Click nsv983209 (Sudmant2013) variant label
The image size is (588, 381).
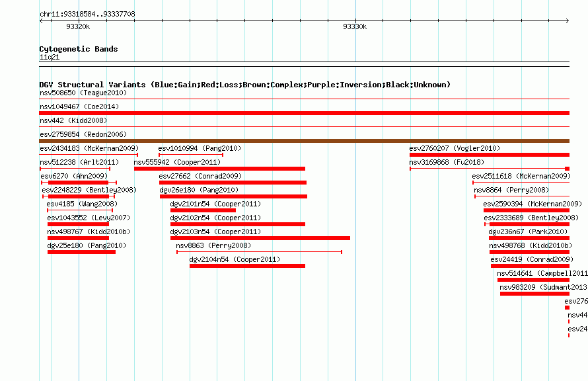coord(543,287)
